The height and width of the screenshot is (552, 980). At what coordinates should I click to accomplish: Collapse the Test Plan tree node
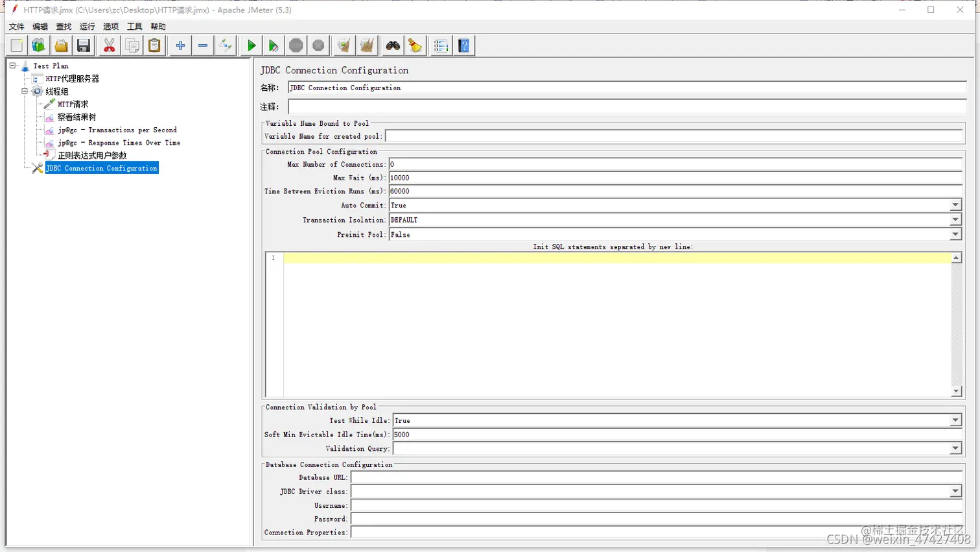pyautogui.click(x=12, y=66)
